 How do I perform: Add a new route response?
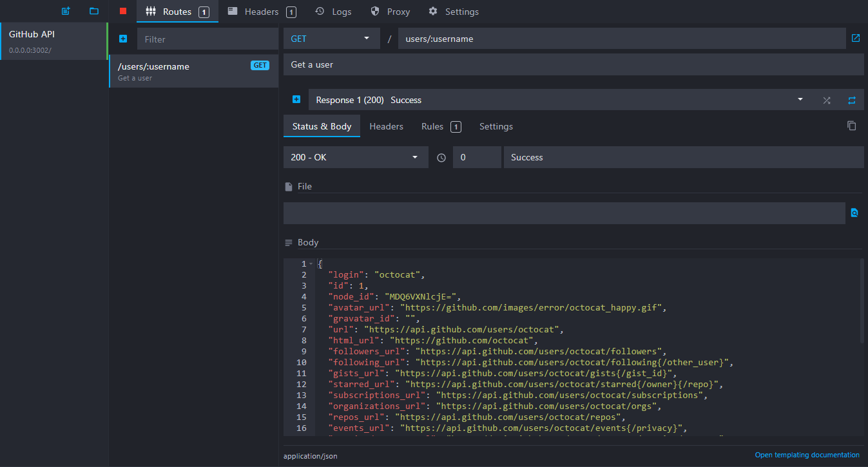[x=296, y=100]
